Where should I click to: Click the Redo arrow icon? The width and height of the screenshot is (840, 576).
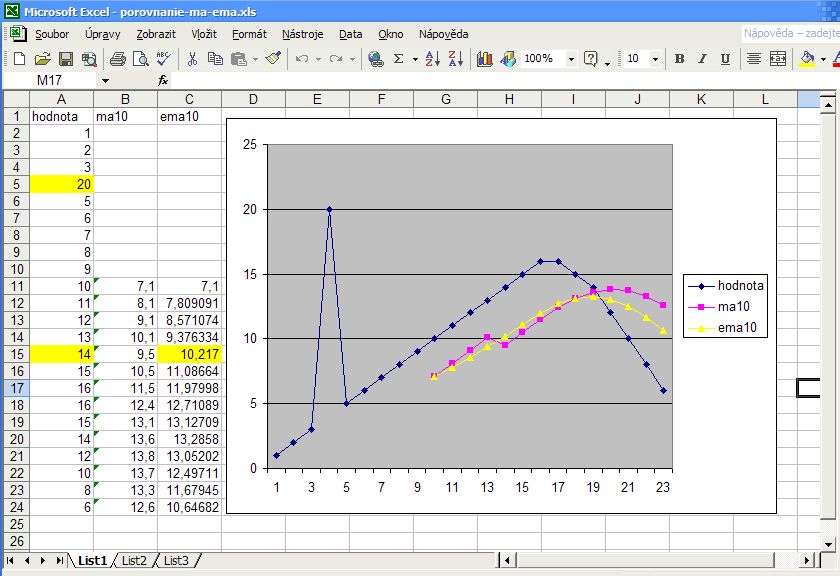(336, 58)
